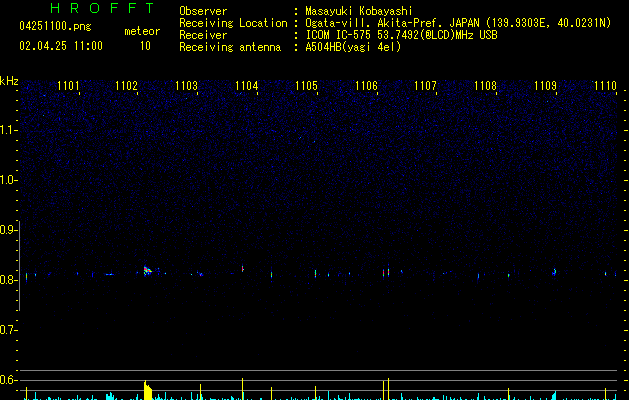This screenshot has height=400, width=629.
Task: Click the Observer label
Action: point(203,11)
